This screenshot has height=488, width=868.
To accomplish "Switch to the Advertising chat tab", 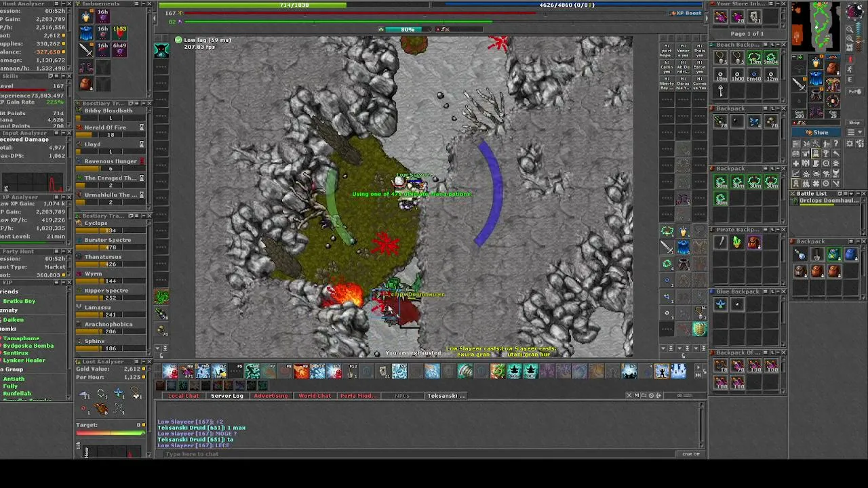I will pyautogui.click(x=271, y=396).
